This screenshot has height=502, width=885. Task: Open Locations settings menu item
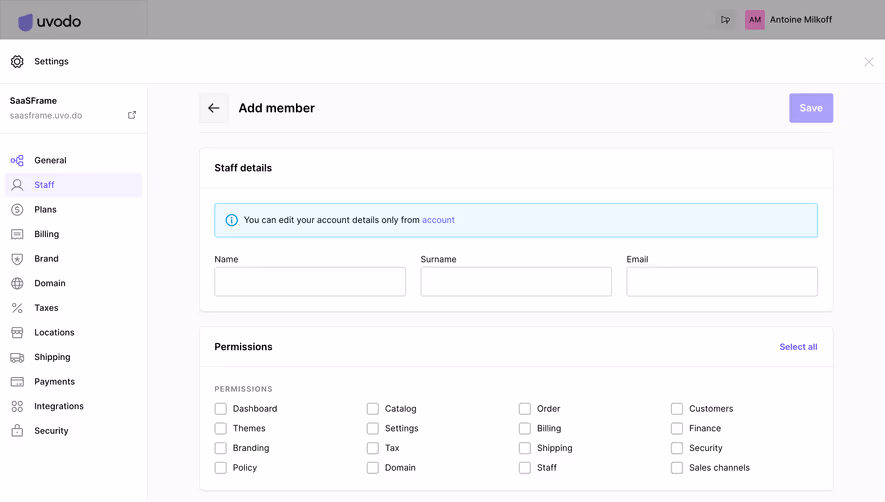[73, 332]
